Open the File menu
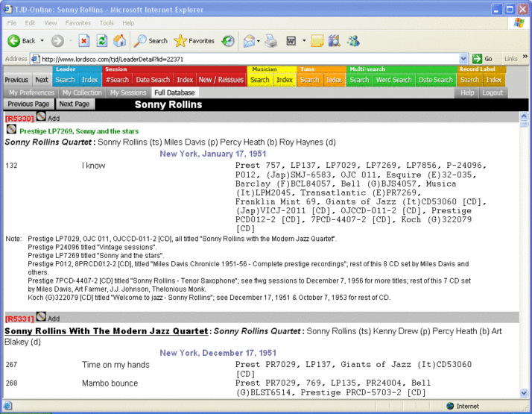This screenshot has width=532, height=414. pyautogui.click(x=11, y=23)
